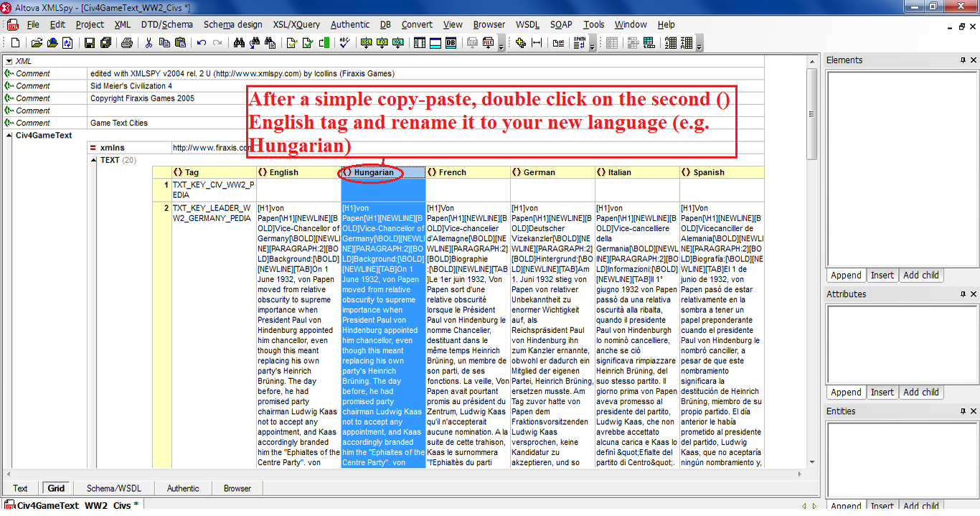Image resolution: width=980 pixels, height=516 pixels.
Task: Save the file with the single floppy-disk icon
Action: click(x=90, y=43)
